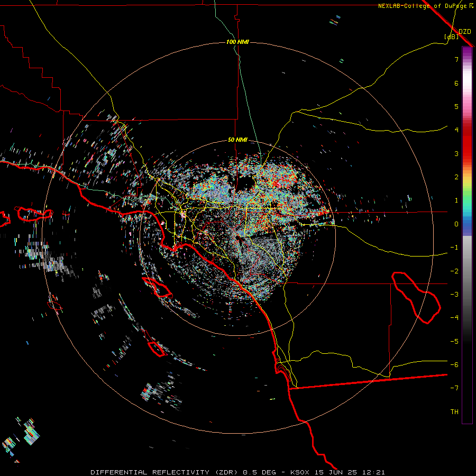Click the DIFFERENTIAL REFLECTIVITY caption text
Screen dimensions: 476x476
(150, 472)
